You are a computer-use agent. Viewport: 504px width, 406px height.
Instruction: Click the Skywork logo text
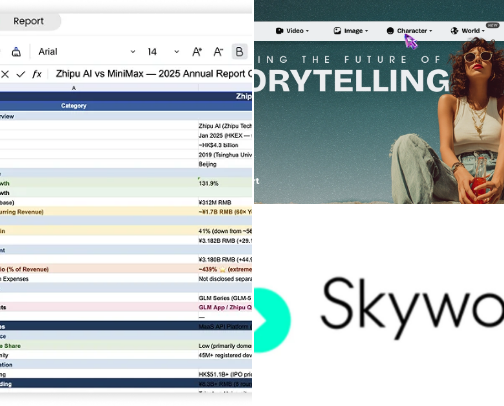click(412, 308)
